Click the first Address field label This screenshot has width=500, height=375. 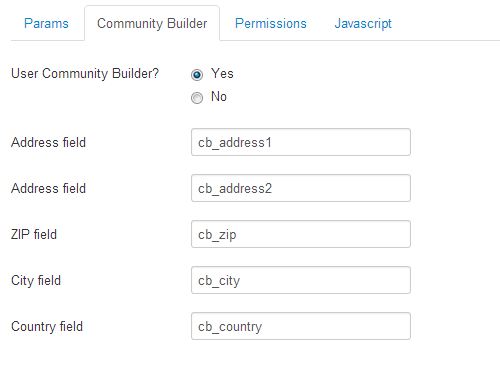(48, 142)
